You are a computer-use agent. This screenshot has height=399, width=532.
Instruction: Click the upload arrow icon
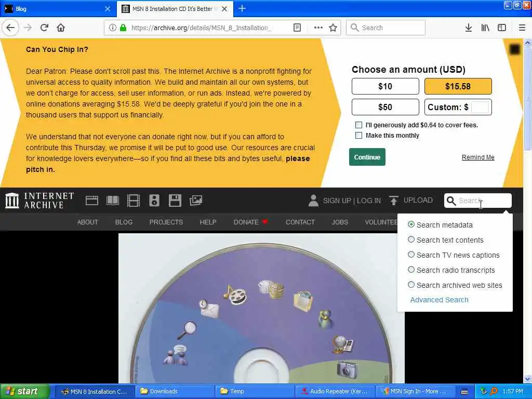tap(394, 201)
